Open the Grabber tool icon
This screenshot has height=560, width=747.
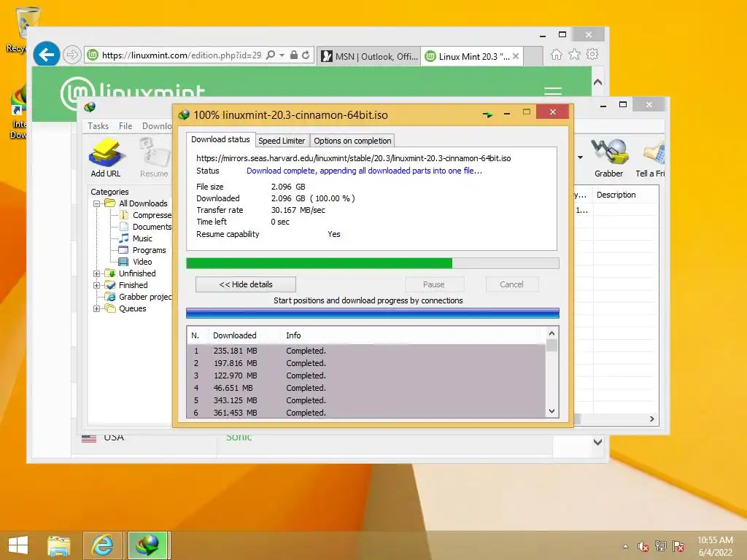point(608,158)
